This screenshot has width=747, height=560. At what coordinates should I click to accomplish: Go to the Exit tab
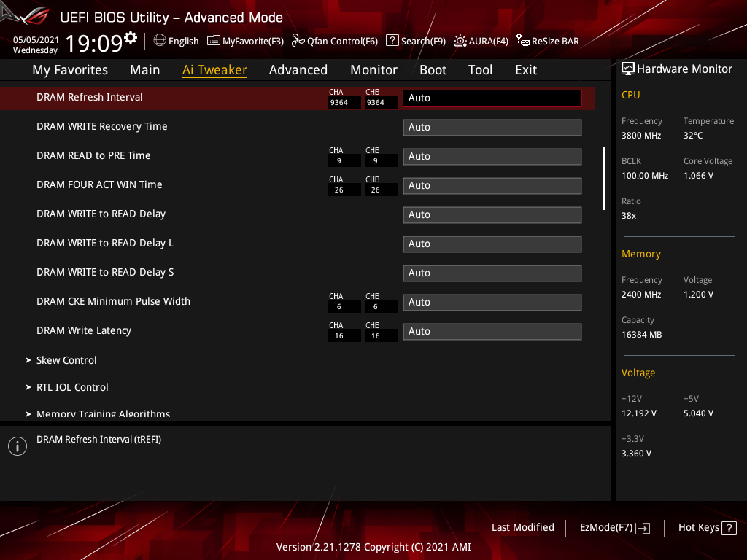[526, 70]
